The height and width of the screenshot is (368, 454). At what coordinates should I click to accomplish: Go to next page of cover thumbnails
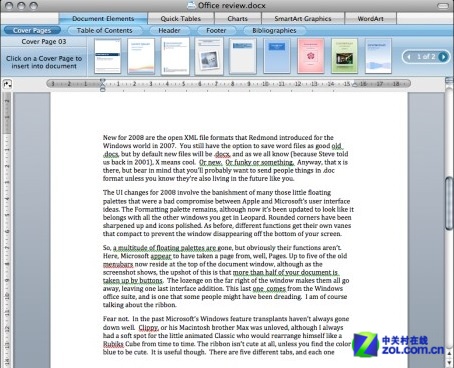pyautogui.click(x=443, y=57)
